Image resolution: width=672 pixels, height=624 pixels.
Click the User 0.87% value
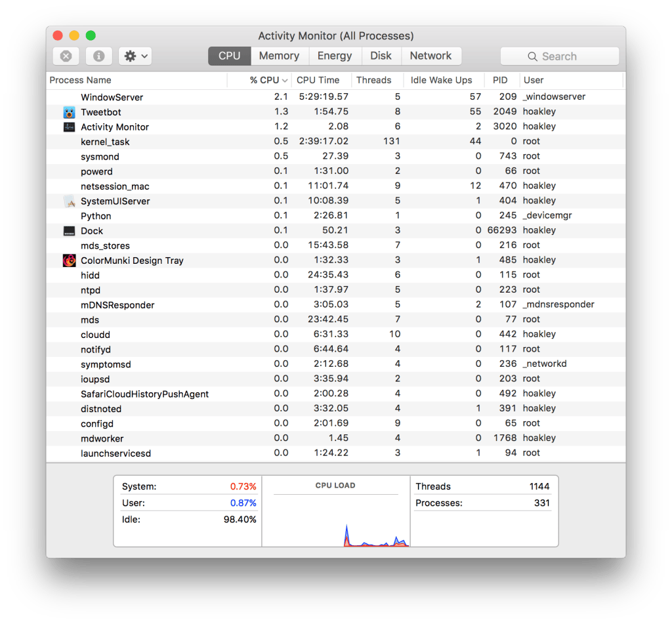point(243,503)
